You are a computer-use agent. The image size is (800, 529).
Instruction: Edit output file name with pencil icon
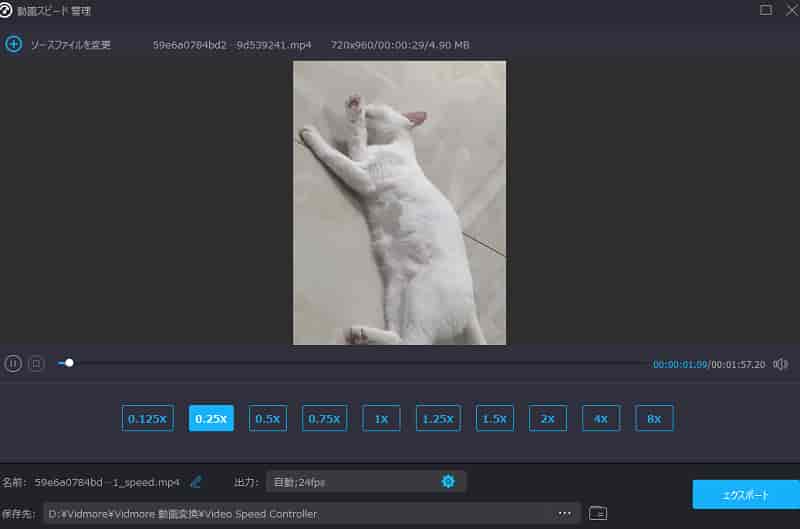click(x=196, y=482)
